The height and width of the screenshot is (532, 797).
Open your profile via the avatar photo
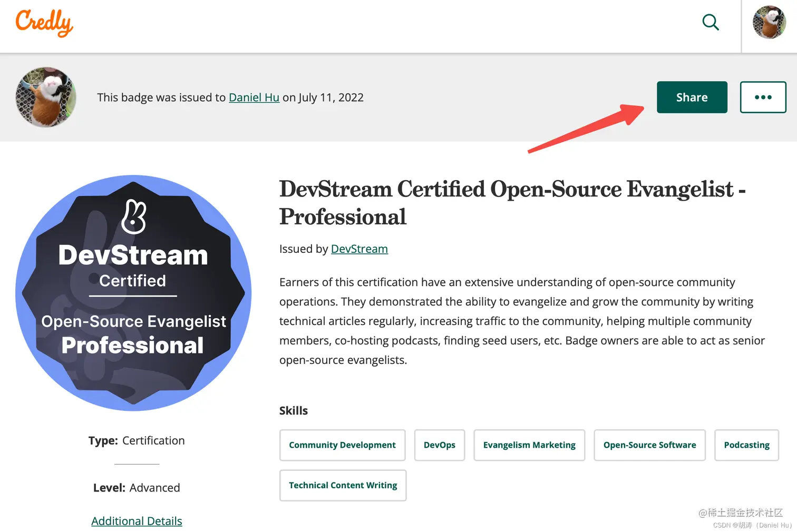769,22
